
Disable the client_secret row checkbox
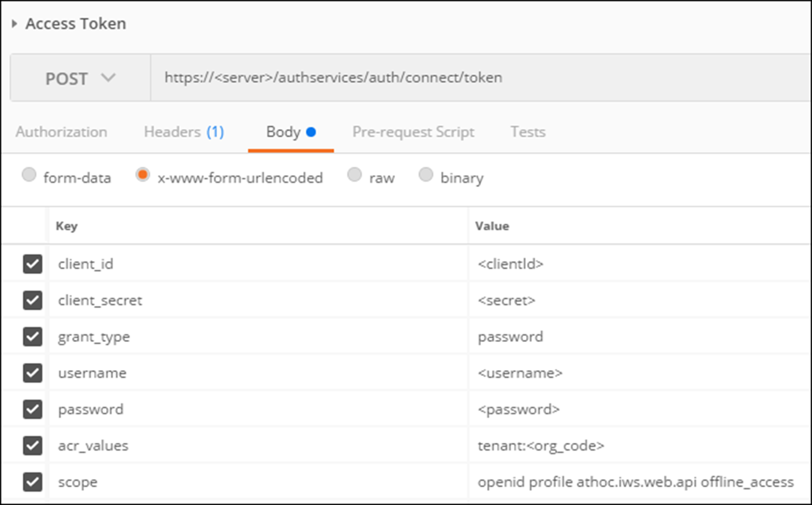pos(32,300)
